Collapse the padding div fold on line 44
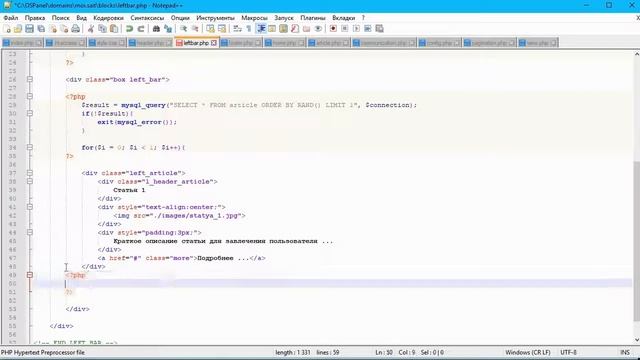 [x=30, y=232]
